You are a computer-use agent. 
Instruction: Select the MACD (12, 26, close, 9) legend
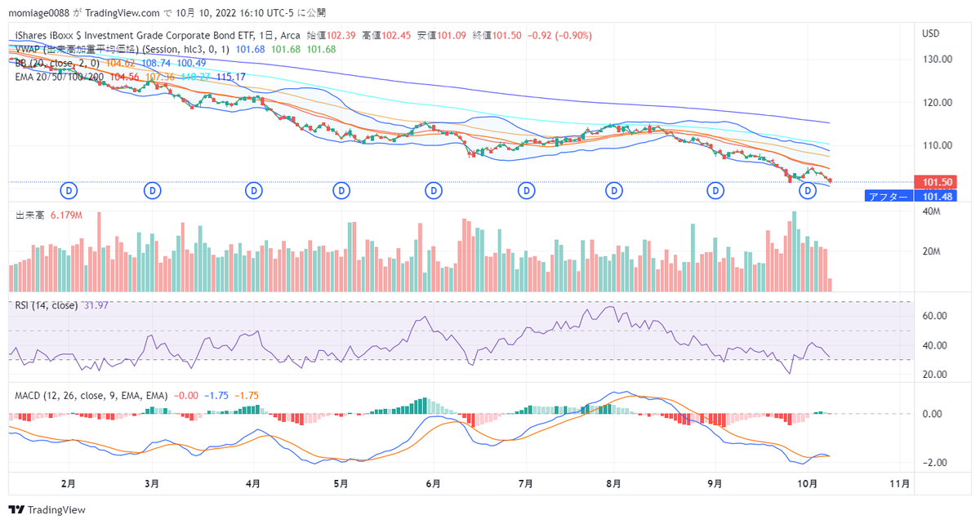pyautogui.click(x=91, y=395)
